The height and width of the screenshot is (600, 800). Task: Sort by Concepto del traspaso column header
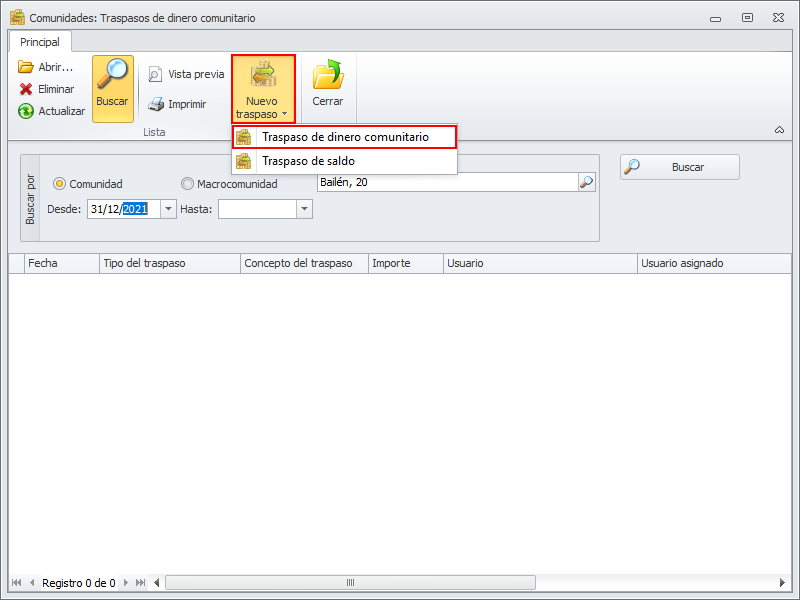(305, 263)
